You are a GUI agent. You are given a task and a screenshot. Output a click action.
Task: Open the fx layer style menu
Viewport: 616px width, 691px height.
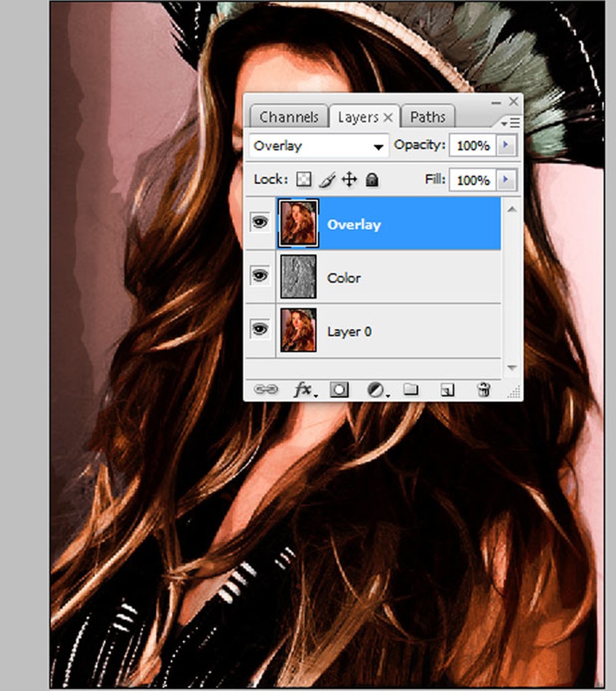(305, 390)
